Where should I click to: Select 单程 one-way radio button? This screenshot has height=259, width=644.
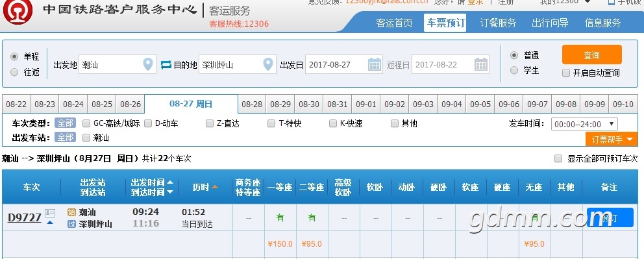(14, 56)
